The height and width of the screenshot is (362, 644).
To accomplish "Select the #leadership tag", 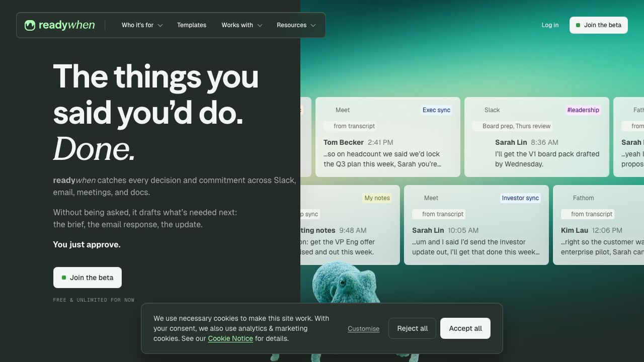I will coord(583,110).
